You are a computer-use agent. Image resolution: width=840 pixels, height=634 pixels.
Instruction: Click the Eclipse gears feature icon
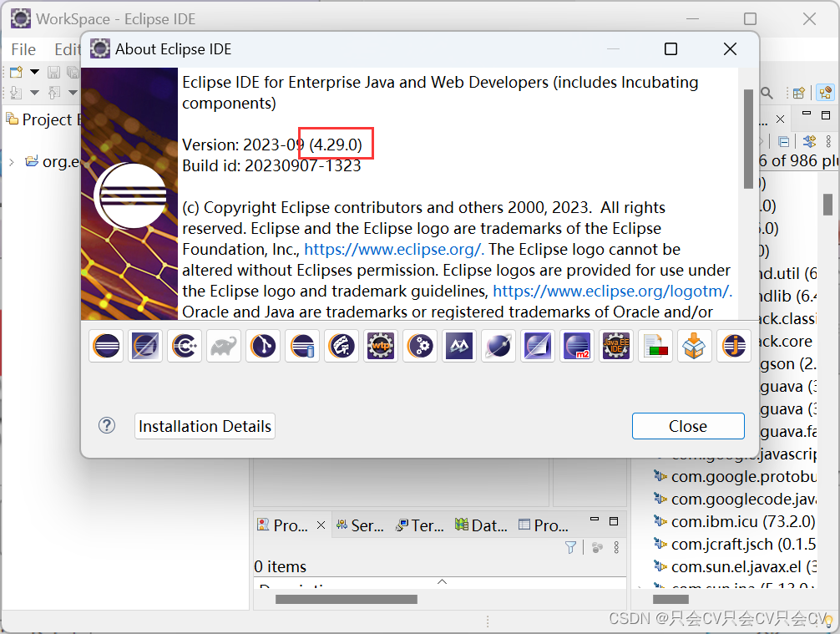[420, 346]
